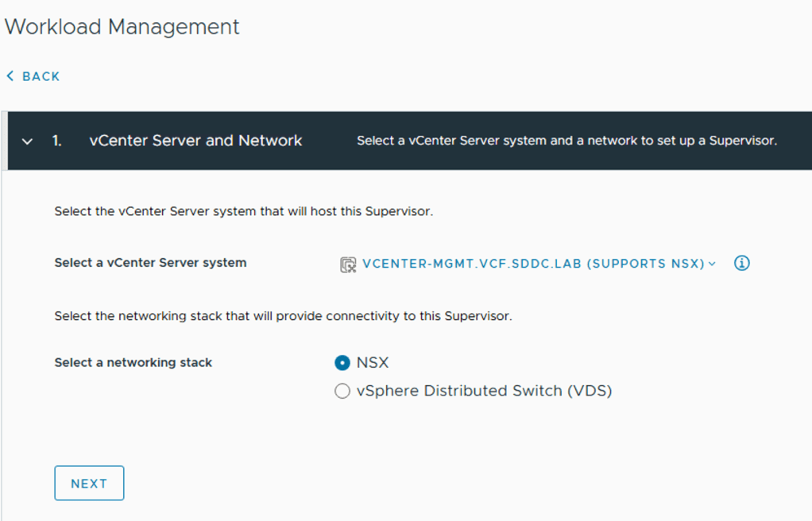Click the vCenter Server and Network step title
Screen dimensions: 812x521
coord(195,141)
